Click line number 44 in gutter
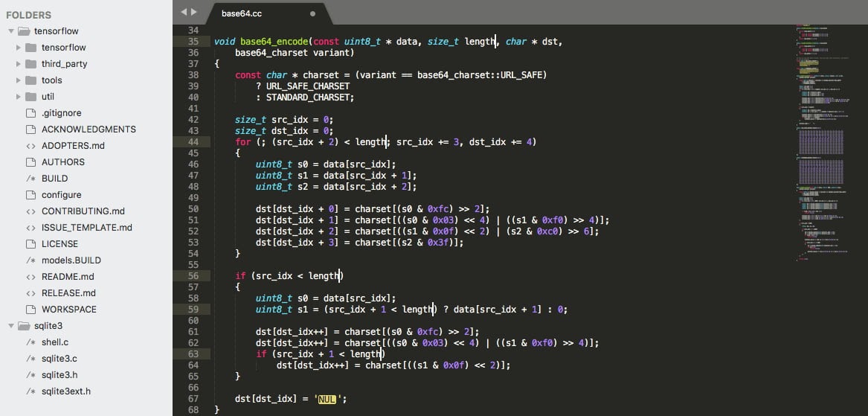Screen dimensions: 868x416 pos(193,142)
